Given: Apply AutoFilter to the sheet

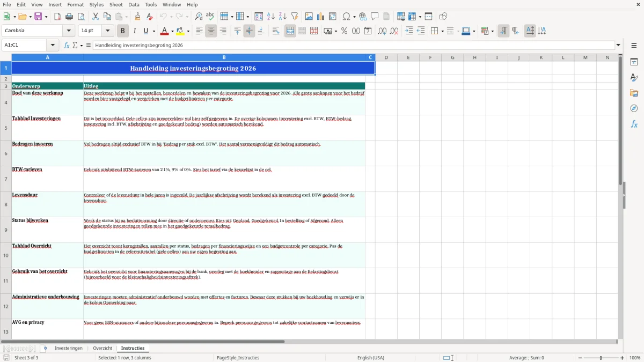Looking at the screenshot, I should point(295,17).
